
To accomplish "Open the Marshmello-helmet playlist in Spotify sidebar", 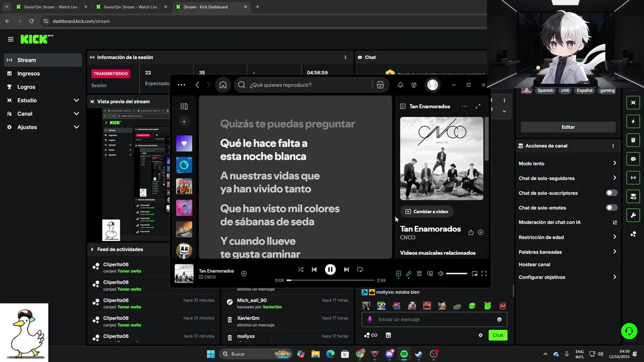I will pos(184,250).
